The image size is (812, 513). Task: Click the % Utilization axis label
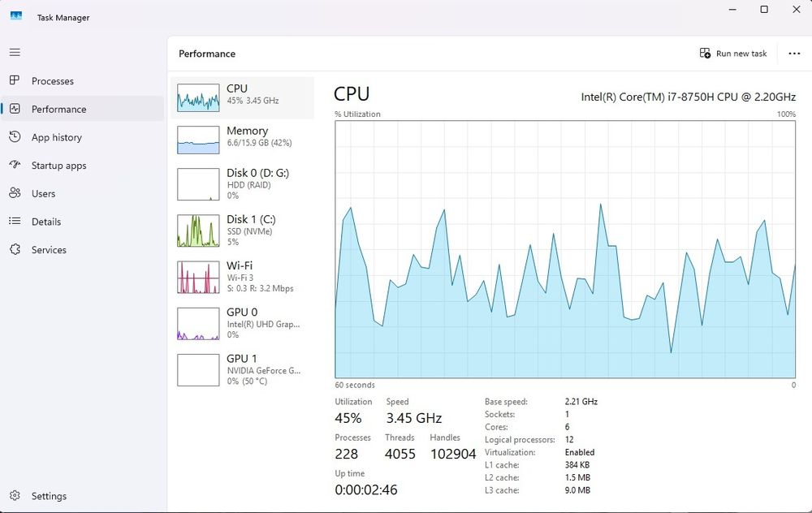pos(357,114)
